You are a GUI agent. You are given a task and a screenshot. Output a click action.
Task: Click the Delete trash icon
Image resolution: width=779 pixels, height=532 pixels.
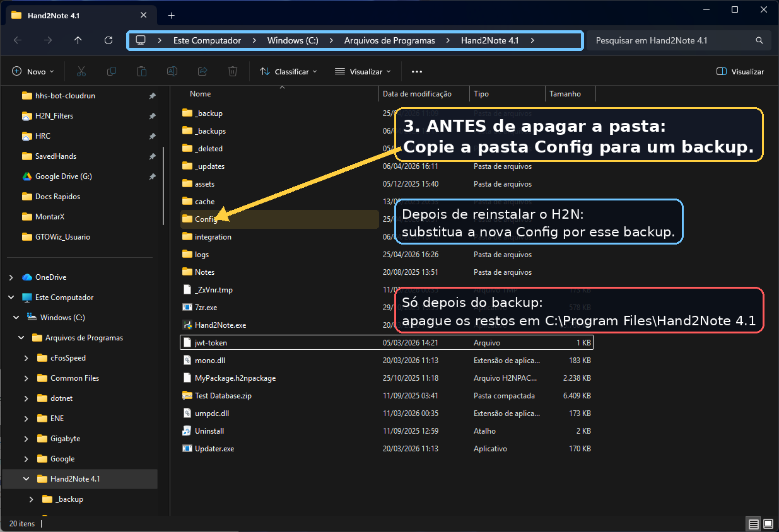pos(233,71)
